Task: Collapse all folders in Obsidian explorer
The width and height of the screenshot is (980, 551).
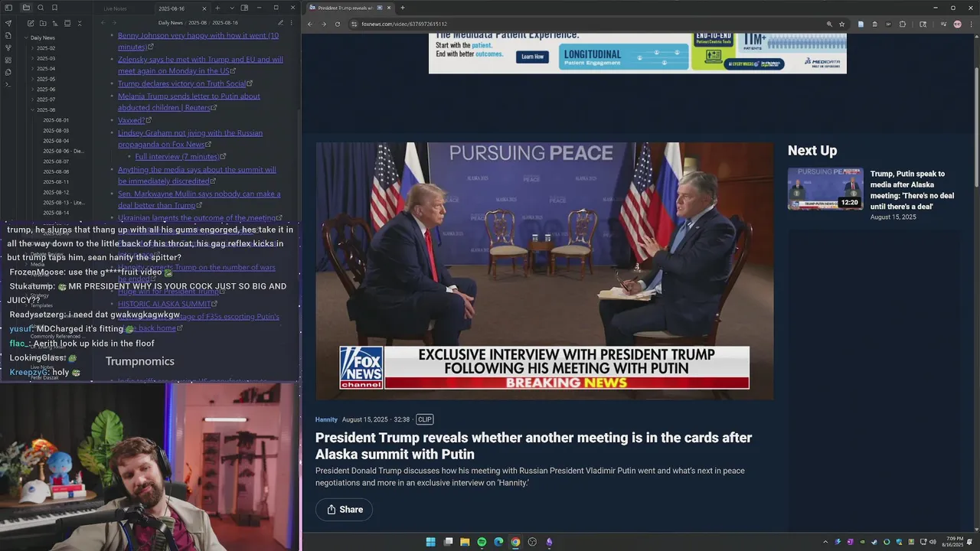Action: [80, 23]
